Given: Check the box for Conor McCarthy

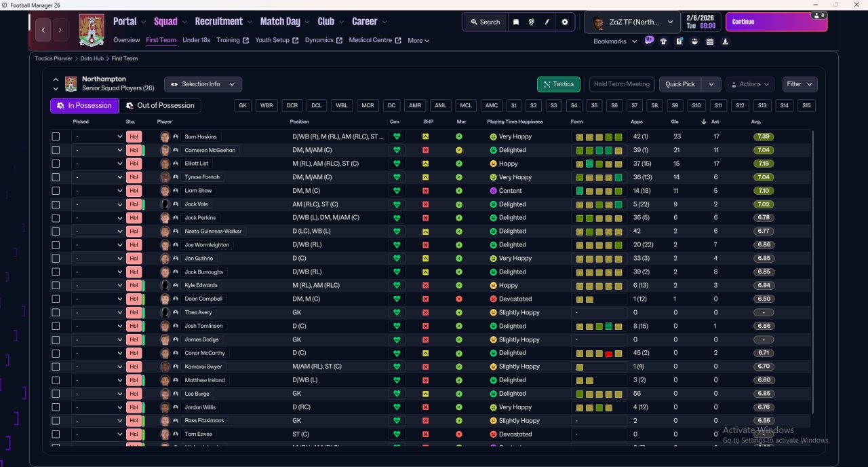Looking at the screenshot, I should coord(56,353).
